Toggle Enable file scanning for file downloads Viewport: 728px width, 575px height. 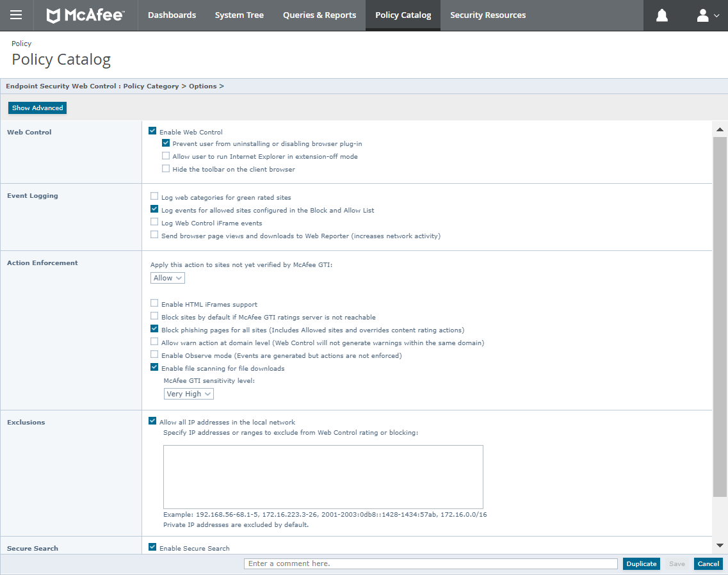(154, 367)
